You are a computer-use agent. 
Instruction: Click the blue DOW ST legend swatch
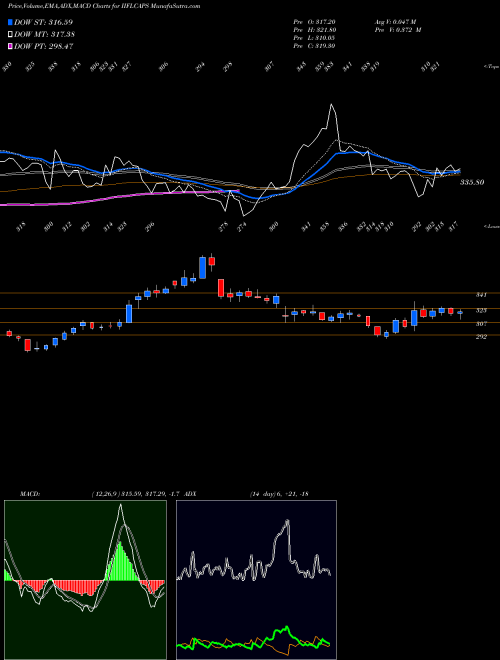[10, 22]
